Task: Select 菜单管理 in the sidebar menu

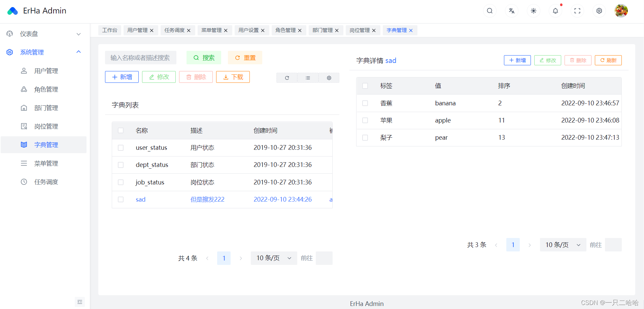Action: point(46,163)
